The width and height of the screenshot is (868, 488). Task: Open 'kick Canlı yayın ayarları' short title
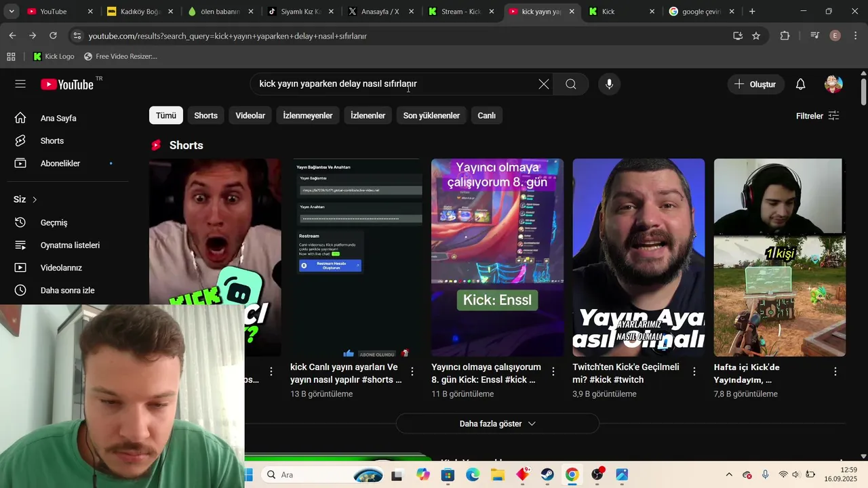click(x=346, y=373)
